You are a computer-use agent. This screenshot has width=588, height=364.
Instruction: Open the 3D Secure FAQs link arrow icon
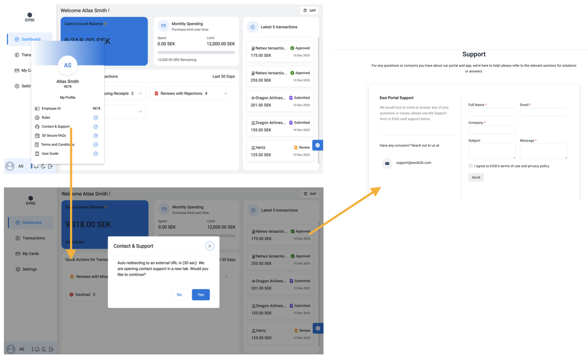point(96,136)
